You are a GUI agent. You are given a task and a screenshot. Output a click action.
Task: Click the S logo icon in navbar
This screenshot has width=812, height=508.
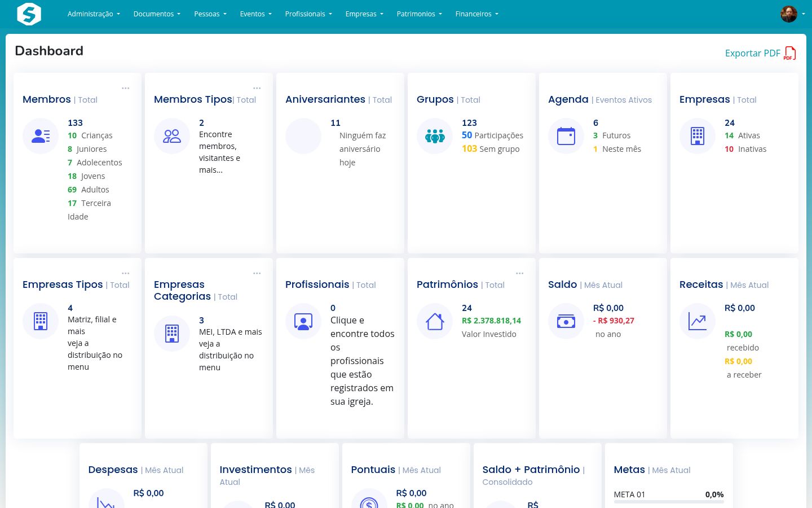pyautogui.click(x=29, y=14)
